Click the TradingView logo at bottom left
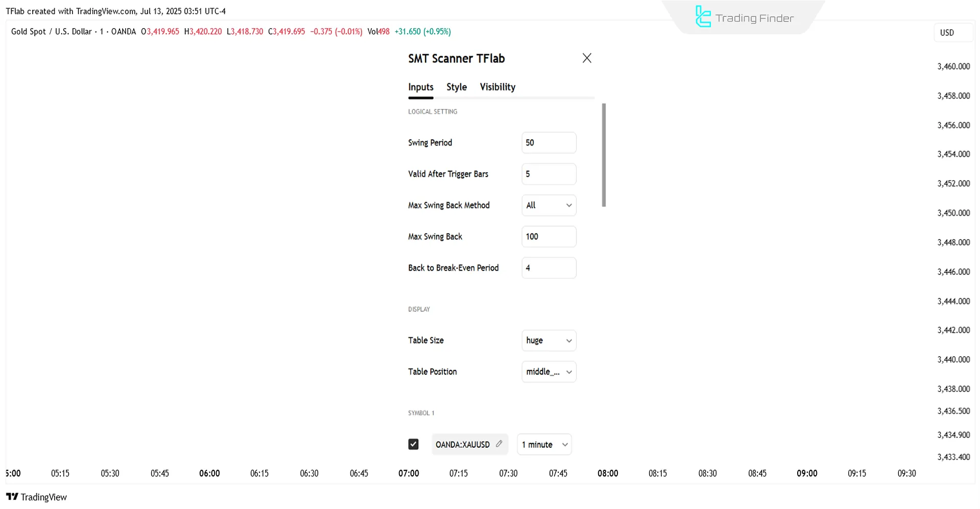Screen dimensions: 980x509 (x=36, y=496)
